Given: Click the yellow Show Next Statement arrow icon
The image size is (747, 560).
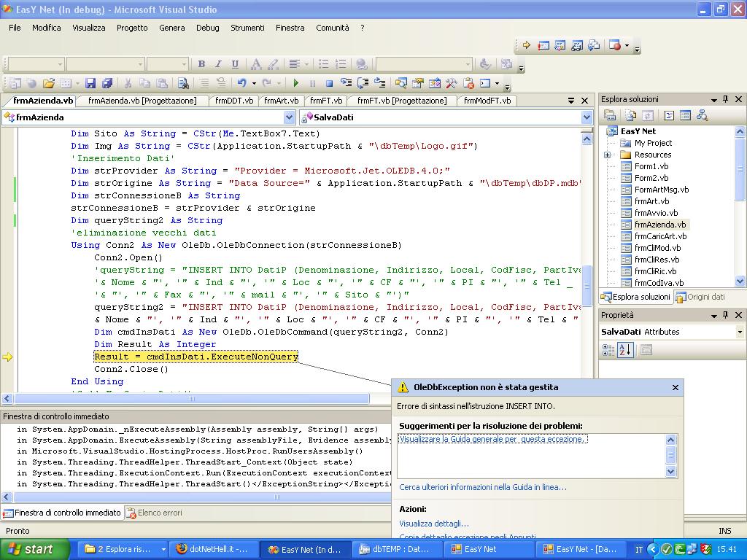Looking at the screenshot, I should pyautogui.click(x=527, y=45).
